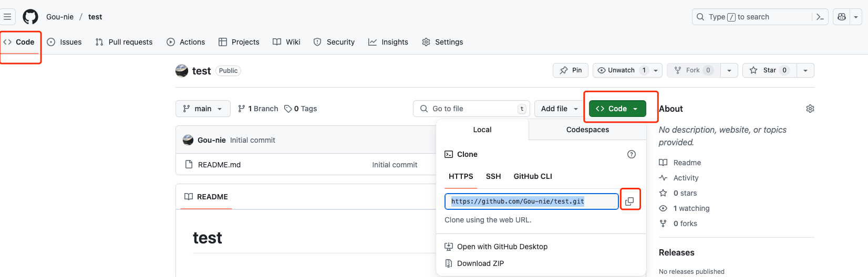This screenshot has width=868, height=277.
Task: Click the clone URL text field
Action: pos(532,201)
